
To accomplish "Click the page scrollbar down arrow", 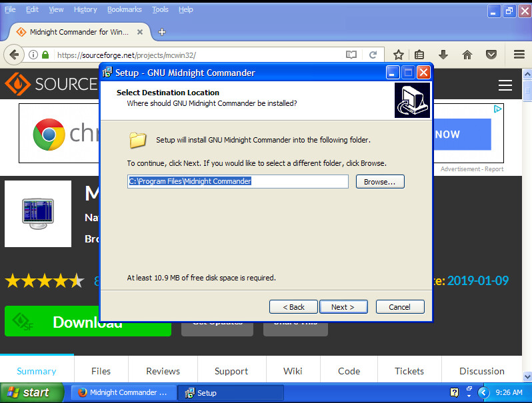I will (527, 376).
